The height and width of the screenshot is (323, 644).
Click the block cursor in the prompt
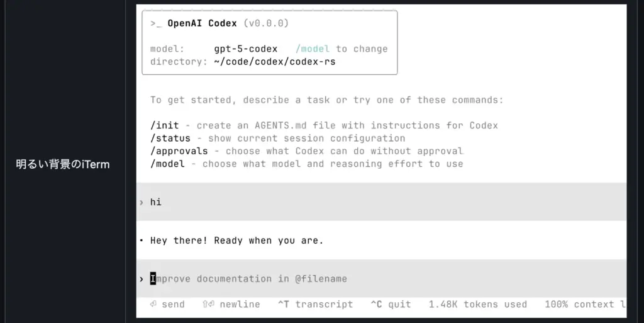pyautogui.click(x=153, y=278)
